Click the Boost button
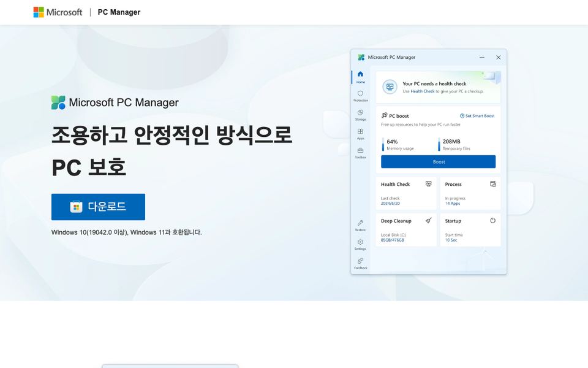This screenshot has width=588, height=368. (438, 162)
